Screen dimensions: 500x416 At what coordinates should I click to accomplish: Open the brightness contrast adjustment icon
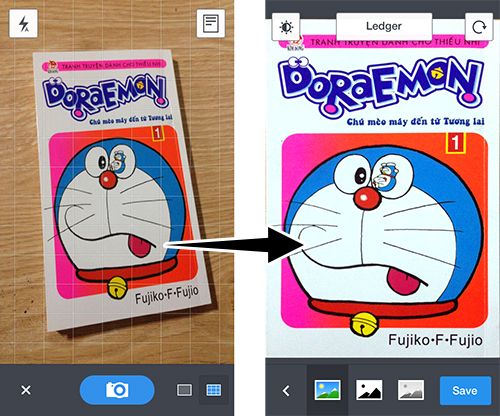(x=286, y=27)
